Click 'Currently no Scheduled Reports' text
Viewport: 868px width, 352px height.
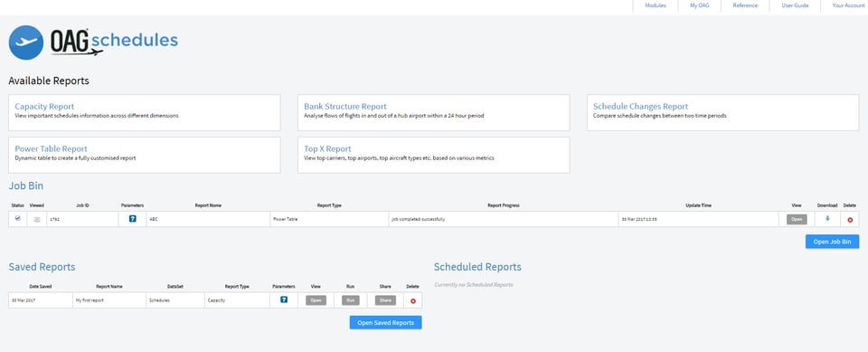coord(473,285)
